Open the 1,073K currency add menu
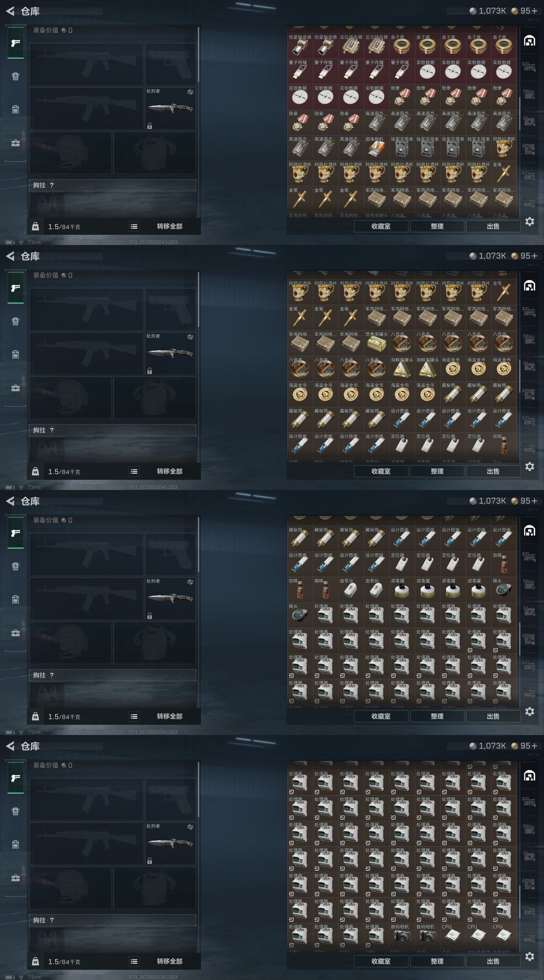Screen dimensions: 544x980 (x=488, y=11)
